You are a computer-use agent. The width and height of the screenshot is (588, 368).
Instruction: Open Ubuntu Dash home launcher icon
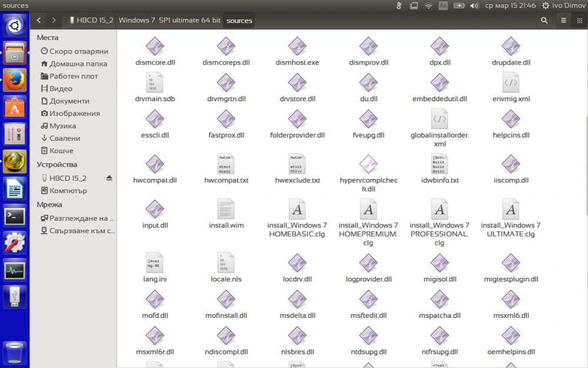pos(15,25)
